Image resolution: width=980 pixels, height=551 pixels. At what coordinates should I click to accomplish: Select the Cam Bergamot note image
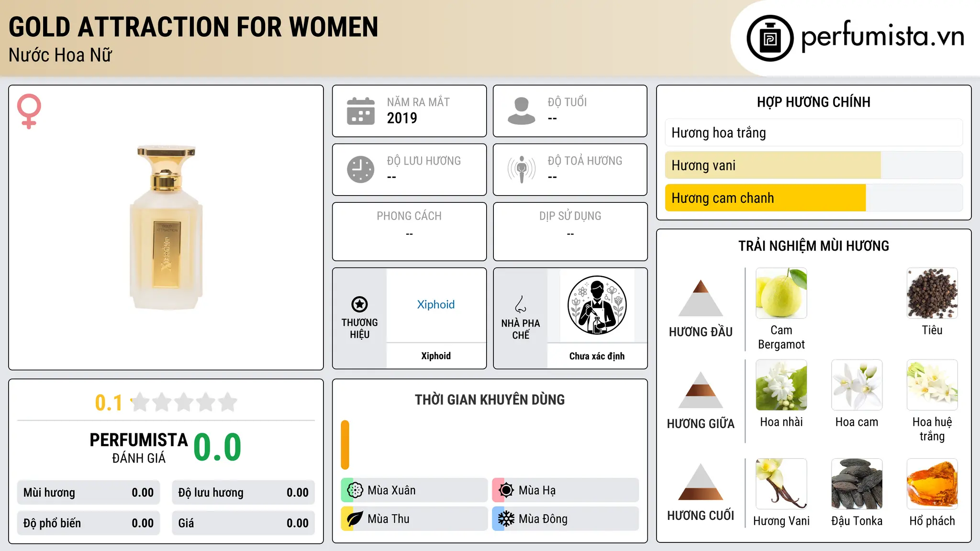click(781, 293)
